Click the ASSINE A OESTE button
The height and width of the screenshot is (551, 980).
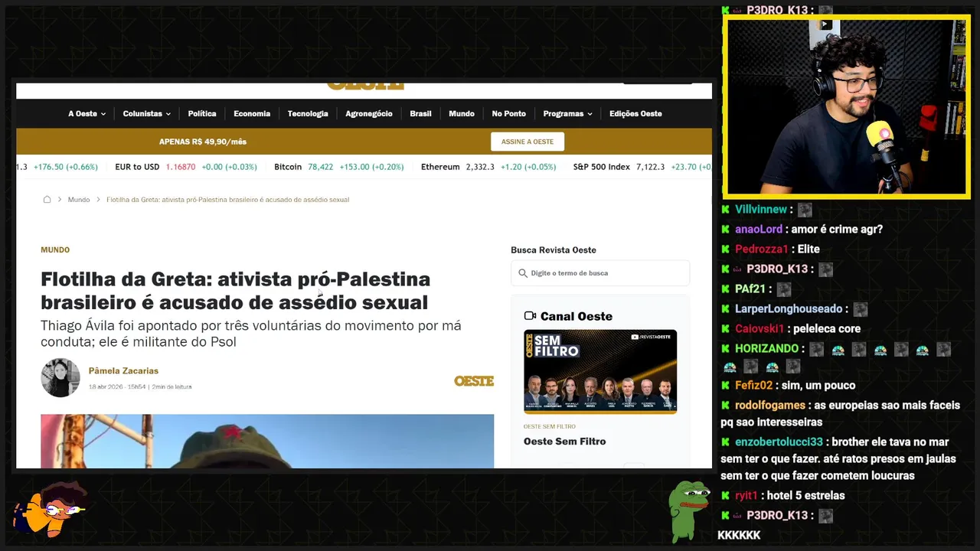(528, 142)
